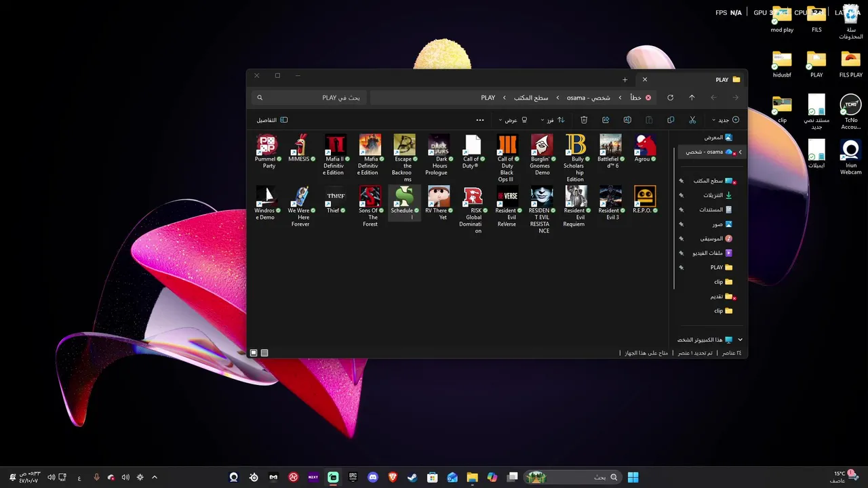Image resolution: width=868 pixels, height=488 pixels.
Task: Open the TcNo Account desktop icon
Action: point(851,113)
